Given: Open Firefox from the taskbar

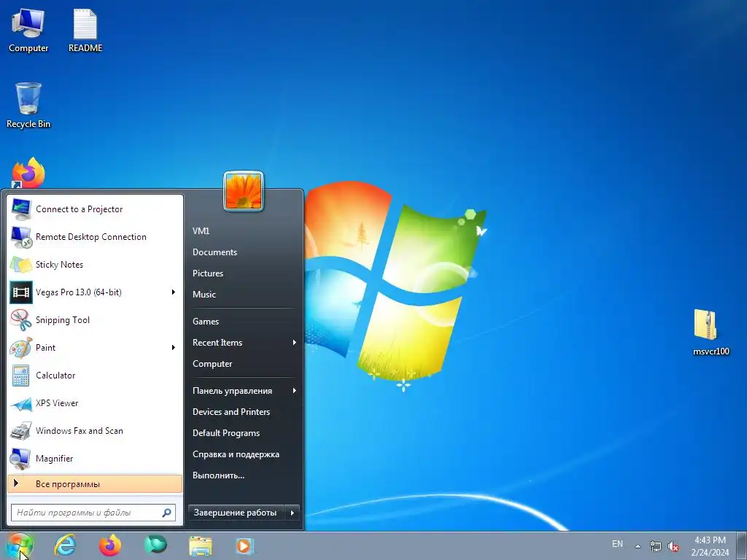Looking at the screenshot, I should click(x=110, y=545).
